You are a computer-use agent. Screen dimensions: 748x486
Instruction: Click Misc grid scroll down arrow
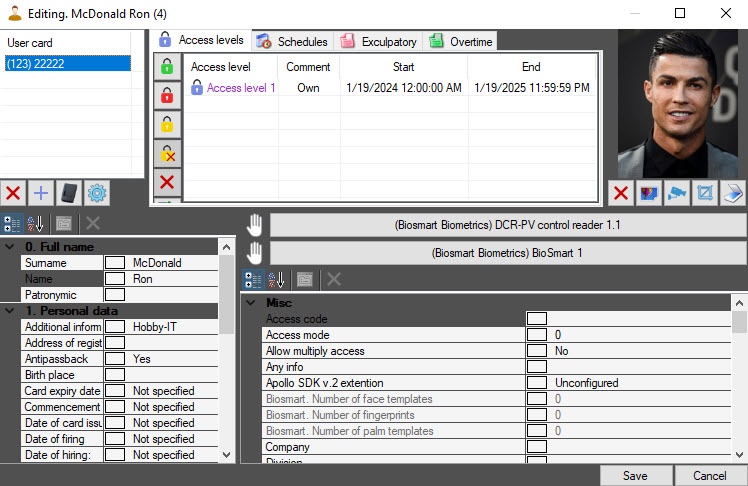pos(739,455)
